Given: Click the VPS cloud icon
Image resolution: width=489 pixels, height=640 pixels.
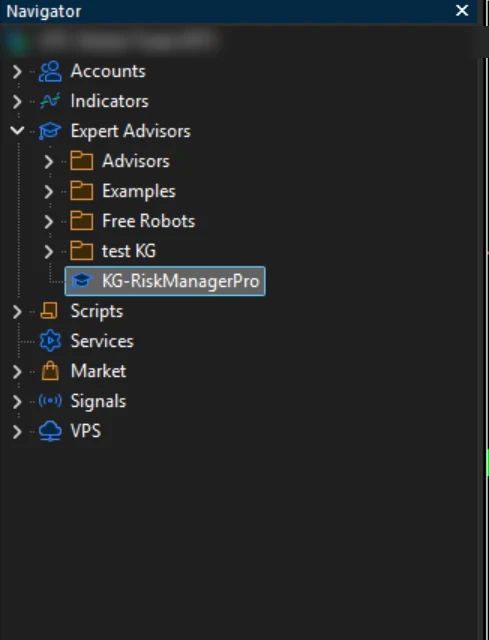Looking at the screenshot, I should [50, 431].
